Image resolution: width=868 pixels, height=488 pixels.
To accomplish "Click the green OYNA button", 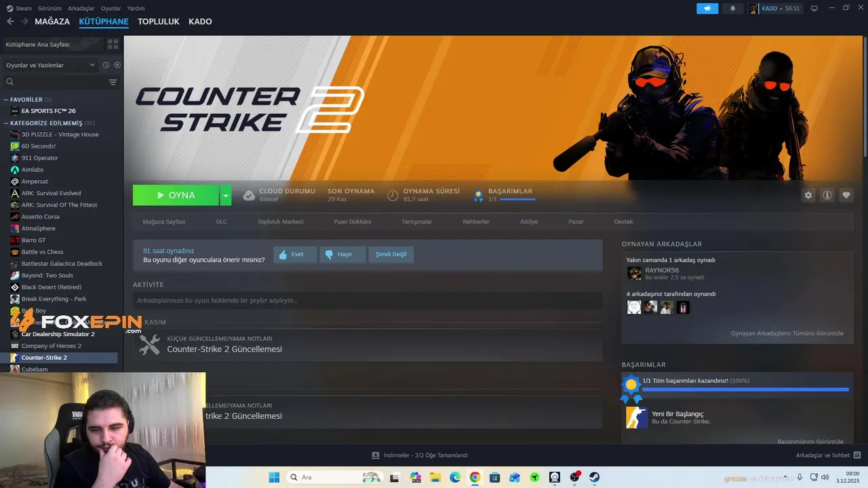I will (x=176, y=195).
